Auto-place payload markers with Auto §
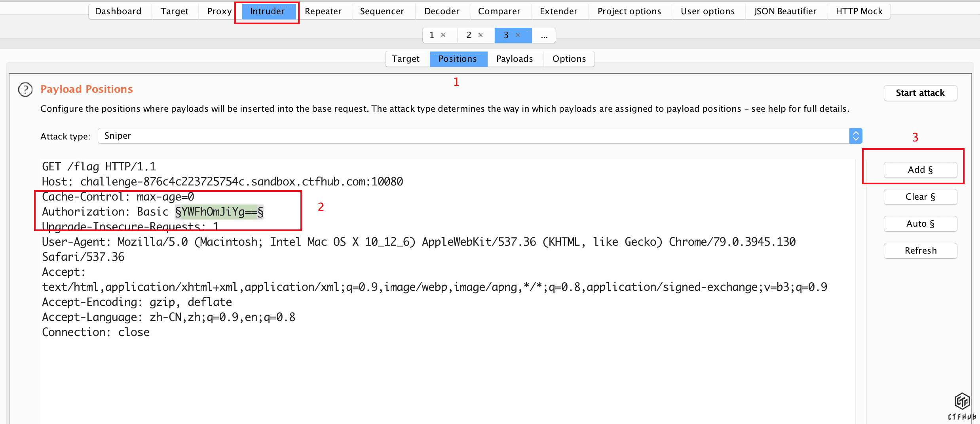Viewport: 980px width, 424px height. pyautogui.click(x=920, y=224)
